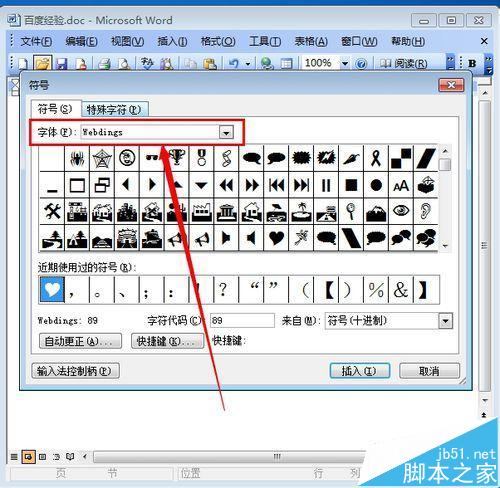Click the 取消 cancel button
The width and height of the screenshot is (500, 488).
[429, 371]
